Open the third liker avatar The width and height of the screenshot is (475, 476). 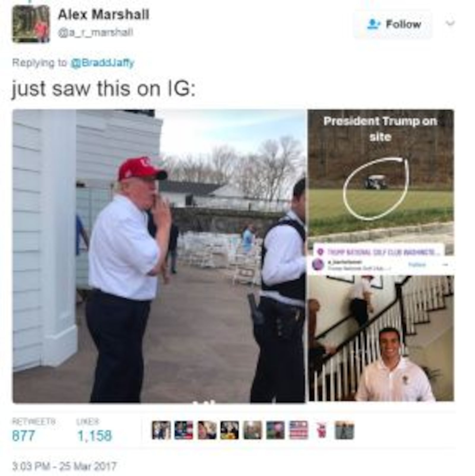coord(207,430)
